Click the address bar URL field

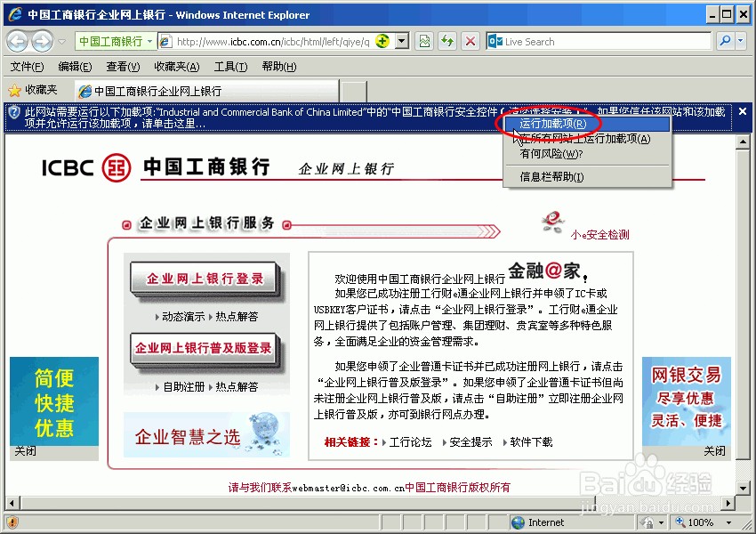coord(273,42)
